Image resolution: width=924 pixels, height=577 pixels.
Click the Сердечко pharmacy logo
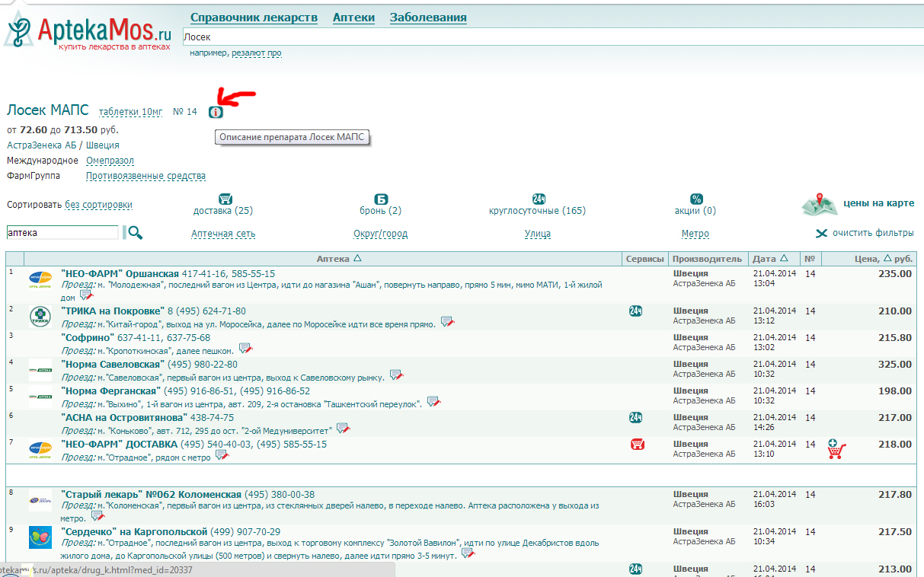tap(40, 537)
